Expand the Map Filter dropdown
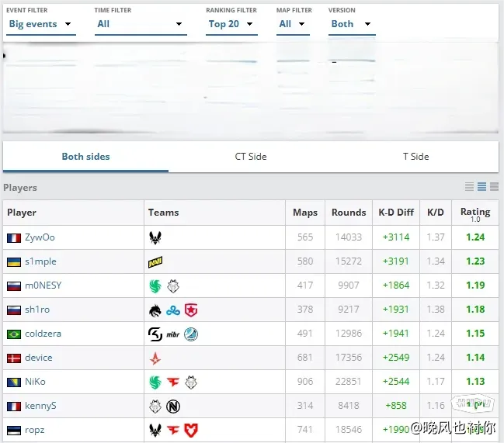This screenshot has width=504, height=443. tap(292, 24)
